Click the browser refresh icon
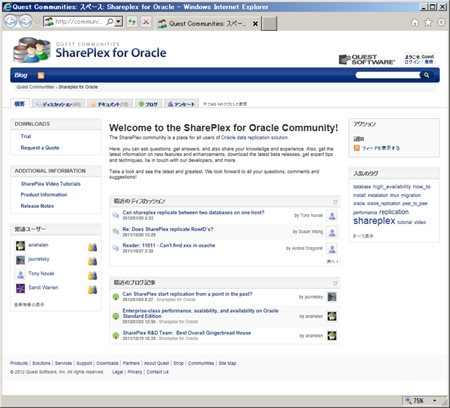 [132, 22]
